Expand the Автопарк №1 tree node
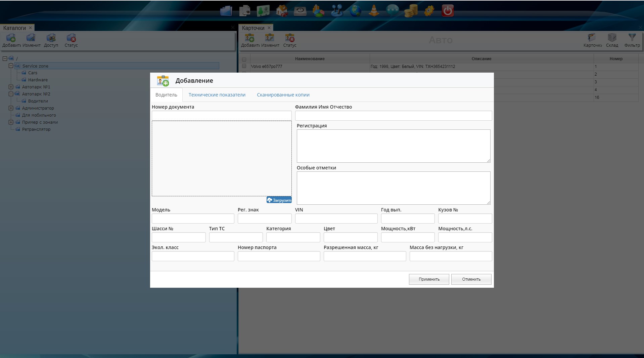Viewport: 644px width, 358px height. click(x=11, y=87)
